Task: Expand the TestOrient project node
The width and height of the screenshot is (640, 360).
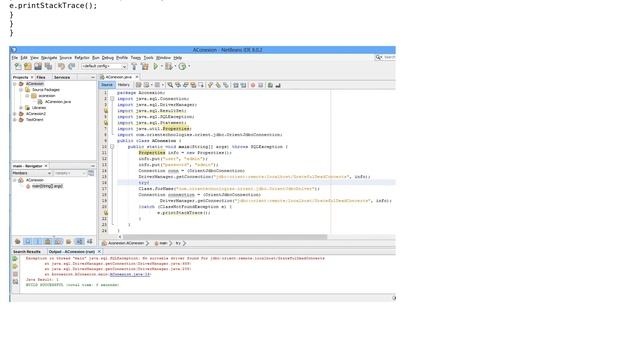Action: point(15,120)
